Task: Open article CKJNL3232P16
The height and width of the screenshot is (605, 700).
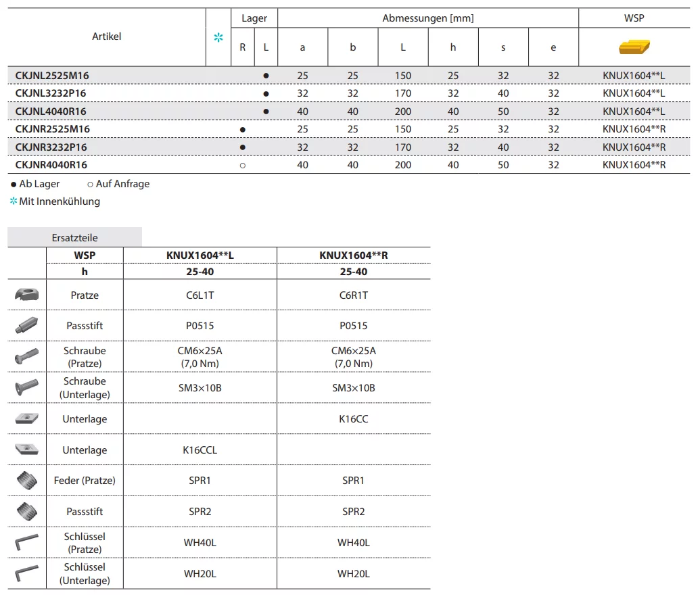Action: point(51,93)
